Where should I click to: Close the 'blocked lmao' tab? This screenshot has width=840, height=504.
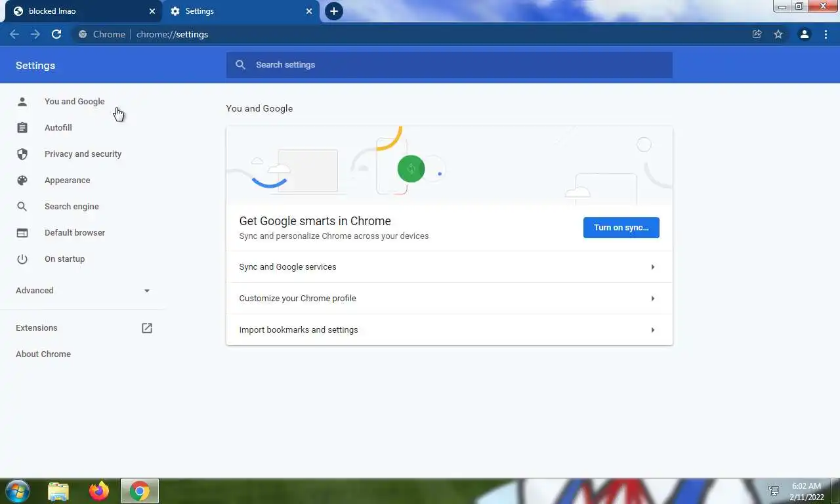pos(152,11)
